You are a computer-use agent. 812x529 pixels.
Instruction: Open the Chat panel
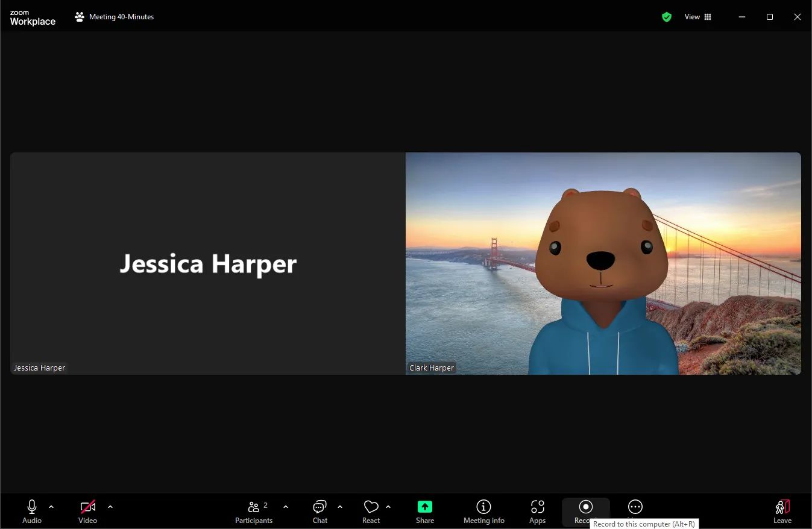(x=320, y=512)
